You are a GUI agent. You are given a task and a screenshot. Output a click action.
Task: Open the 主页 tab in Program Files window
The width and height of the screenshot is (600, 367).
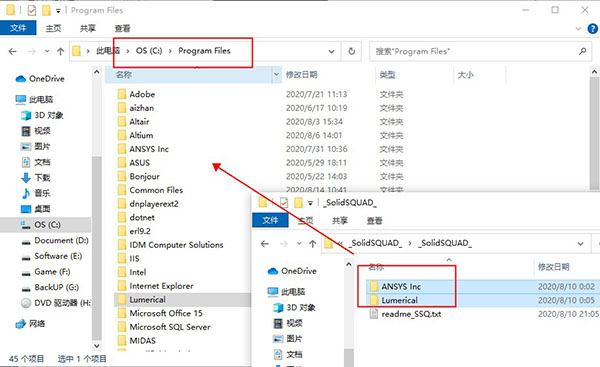pos(53,28)
